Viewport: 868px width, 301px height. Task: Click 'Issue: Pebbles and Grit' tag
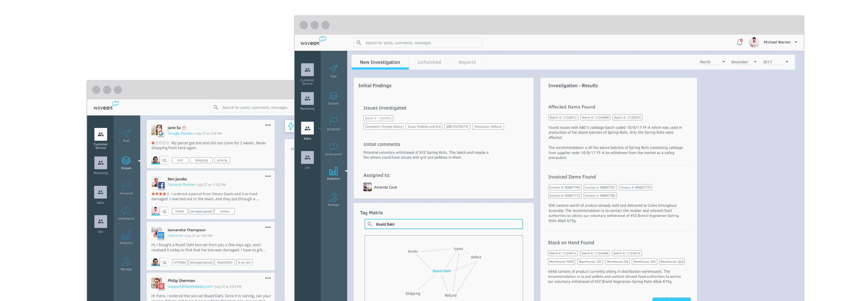click(x=424, y=127)
